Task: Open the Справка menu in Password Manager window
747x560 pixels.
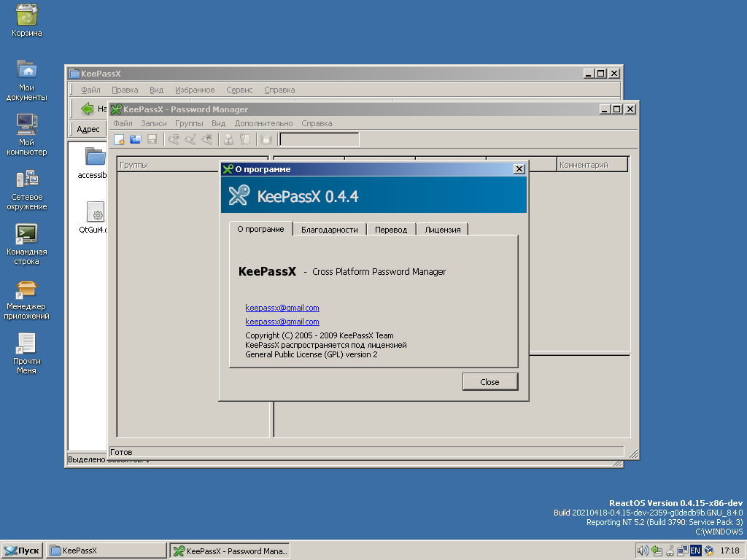Action: (317, 123)
